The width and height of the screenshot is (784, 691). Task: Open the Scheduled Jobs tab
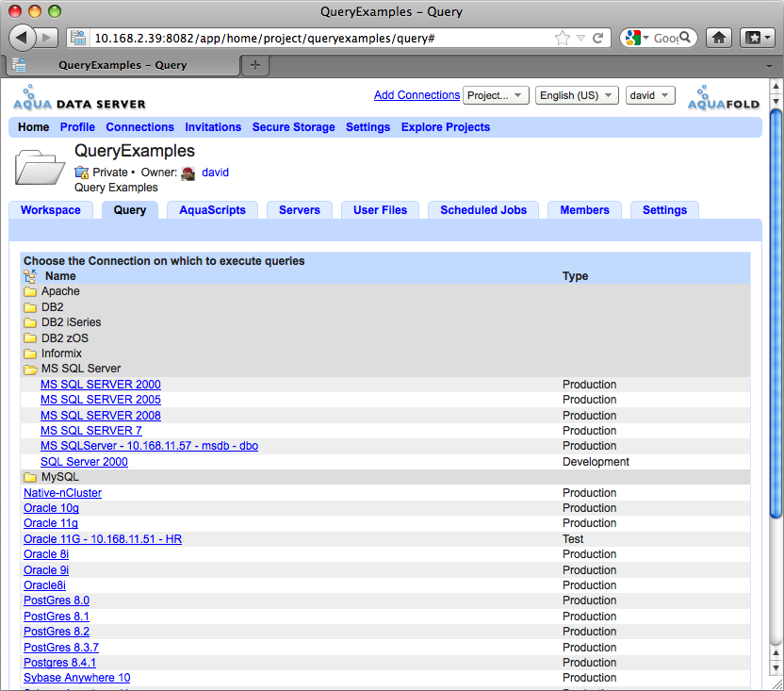click(483, 210)
